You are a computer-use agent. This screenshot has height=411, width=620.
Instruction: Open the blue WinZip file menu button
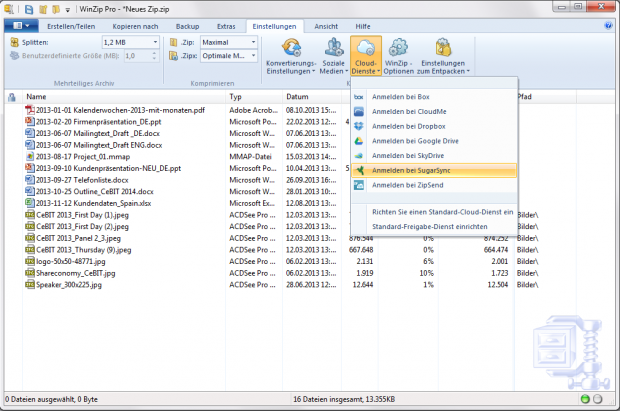tap(21, 26)
